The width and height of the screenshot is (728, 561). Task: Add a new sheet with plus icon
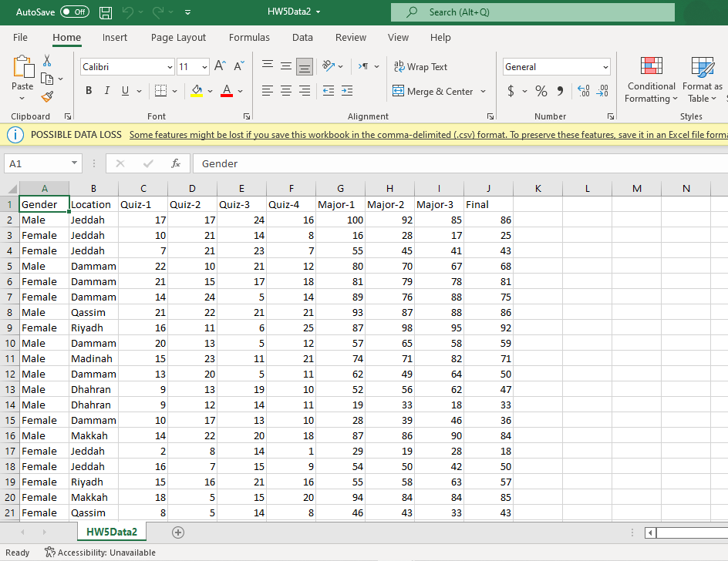[178, 532]
